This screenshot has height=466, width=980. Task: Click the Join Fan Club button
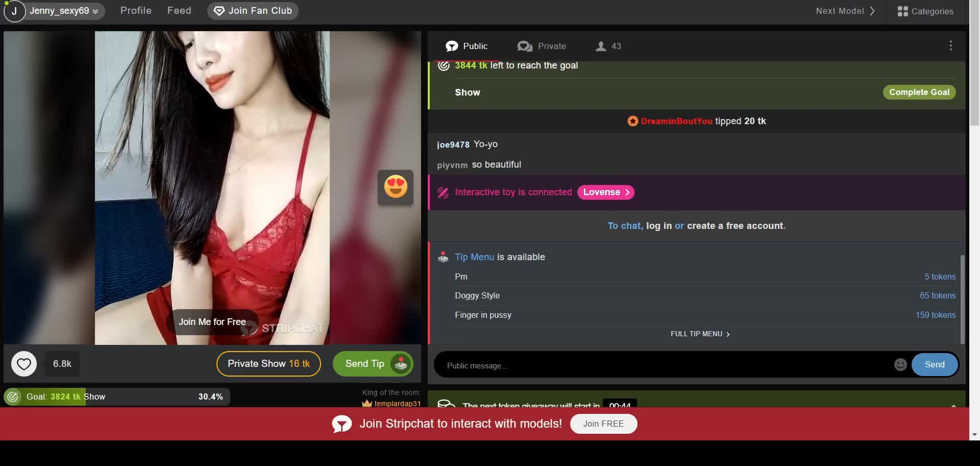pos(253,11)
